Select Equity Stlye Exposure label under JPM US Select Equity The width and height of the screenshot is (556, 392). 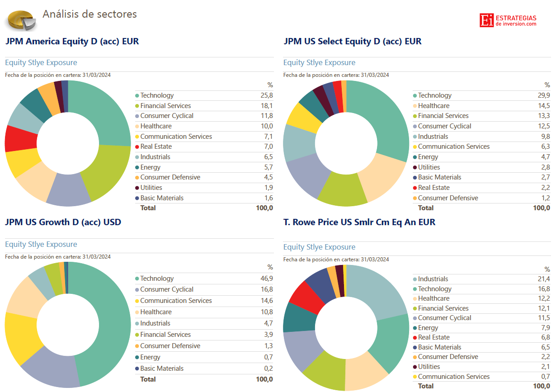[319, 63]
